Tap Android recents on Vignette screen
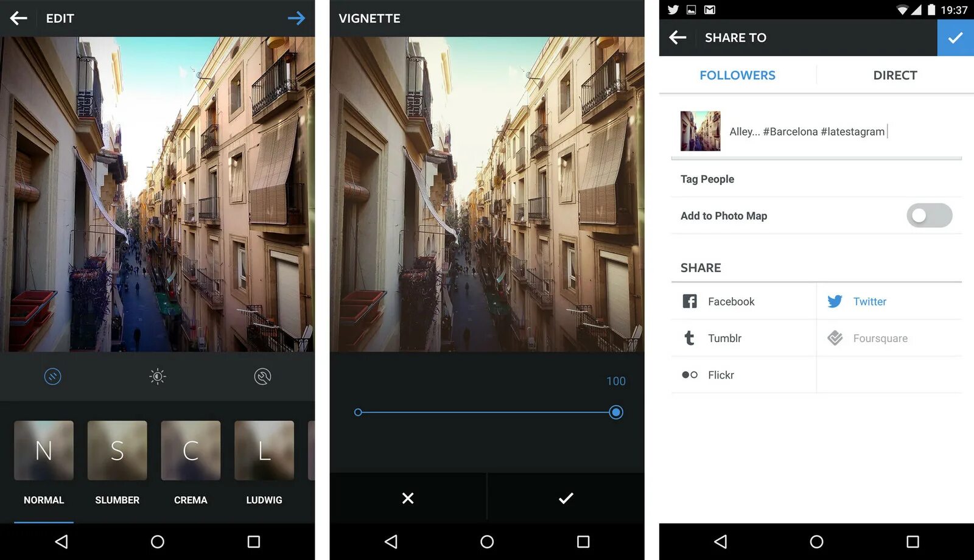This screenshot has height=560, width=974. pyautogui.click(x=583, y=542)
